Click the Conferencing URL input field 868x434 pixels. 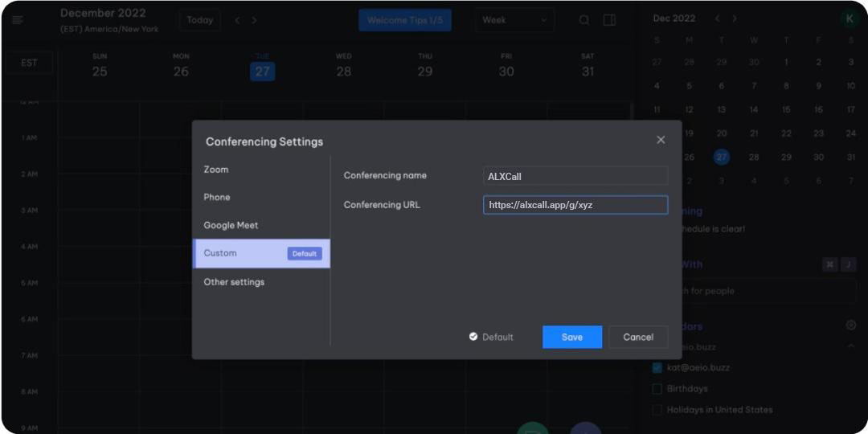(x=575, y=205)
